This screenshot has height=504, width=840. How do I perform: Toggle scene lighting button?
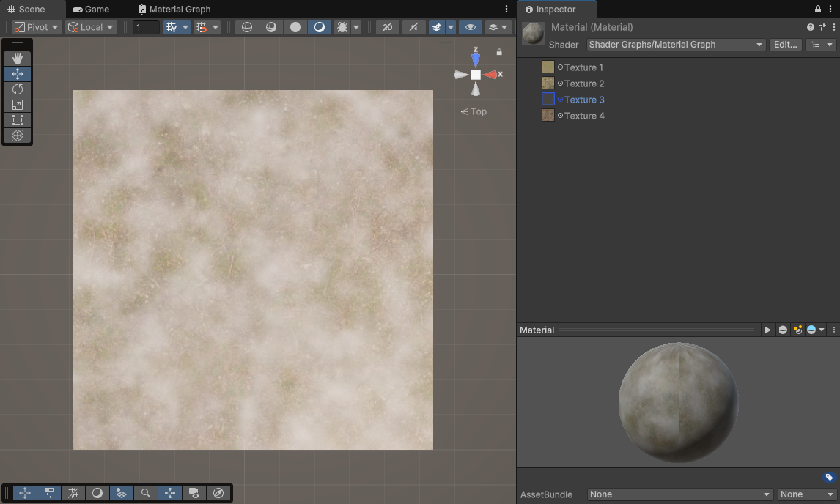[x=319, y=27]
